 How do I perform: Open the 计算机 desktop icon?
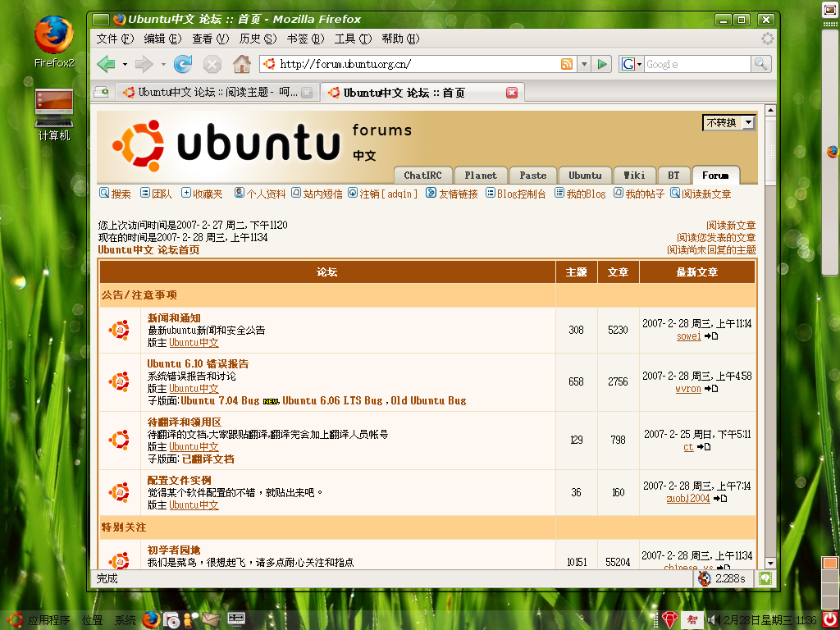54,115
